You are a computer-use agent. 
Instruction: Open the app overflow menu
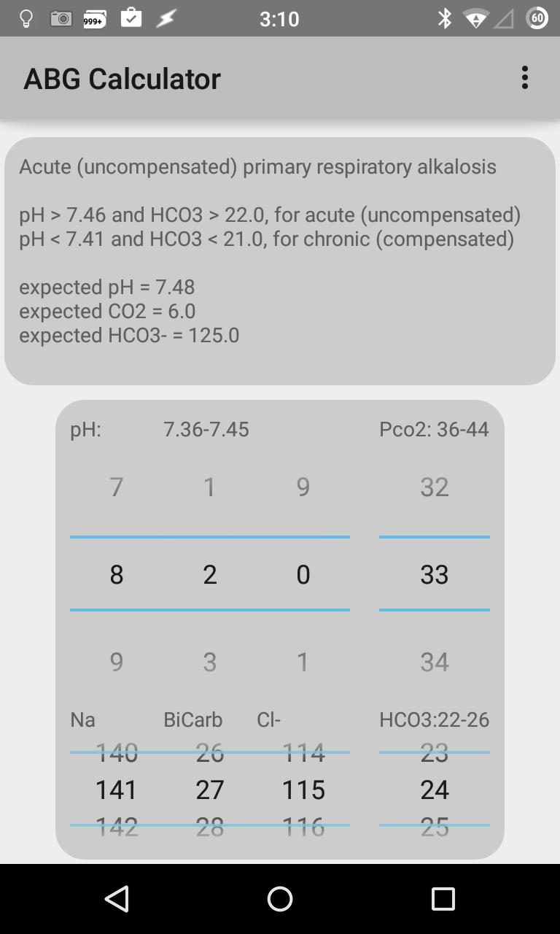click(x=524, y=77)
